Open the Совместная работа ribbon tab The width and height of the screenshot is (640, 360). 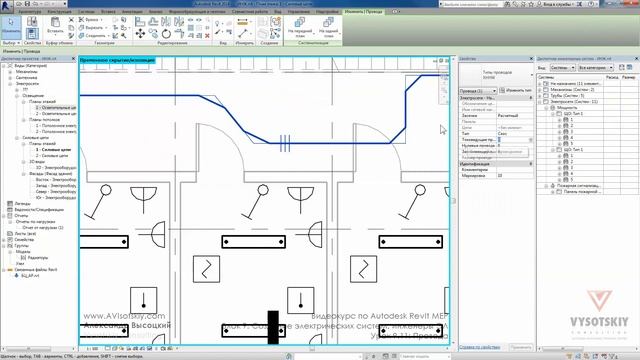coord(250,12)
